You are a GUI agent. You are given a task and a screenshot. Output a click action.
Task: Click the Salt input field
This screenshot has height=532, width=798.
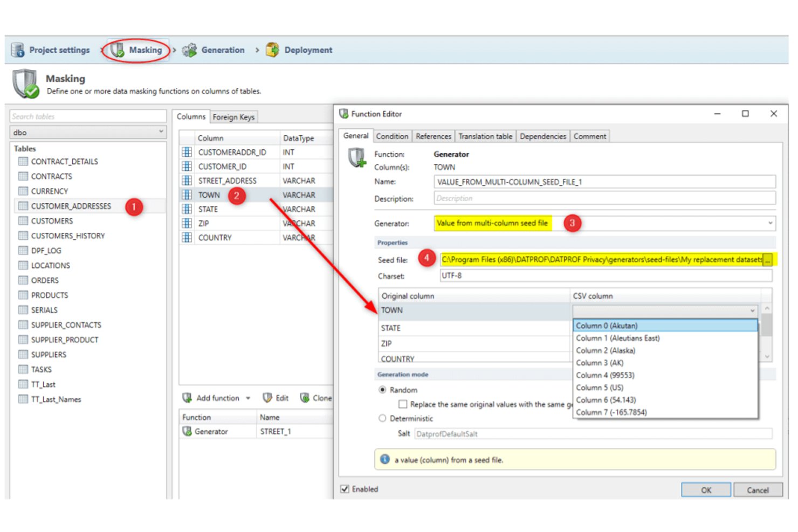point(593,433)
